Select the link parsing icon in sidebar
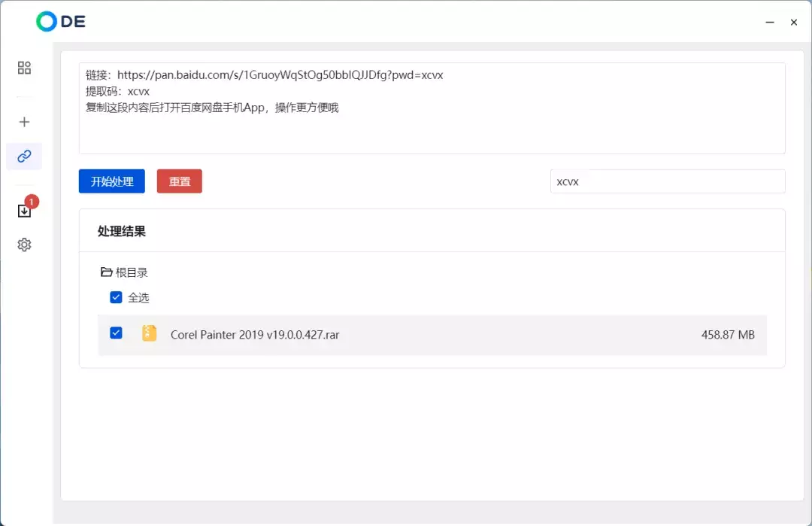812x526 pixels. (x=24, y=156)
